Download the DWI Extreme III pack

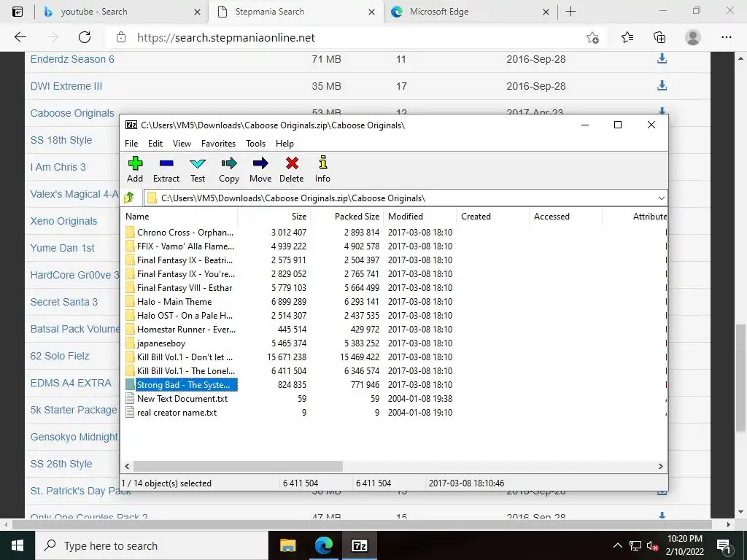click(662, 86)
